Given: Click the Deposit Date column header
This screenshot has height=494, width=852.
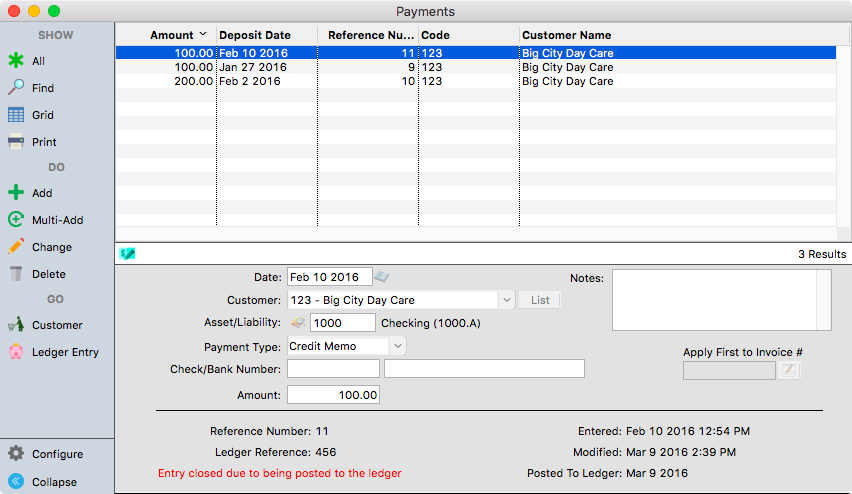Looking at the screenshot, I should (255, 35).
